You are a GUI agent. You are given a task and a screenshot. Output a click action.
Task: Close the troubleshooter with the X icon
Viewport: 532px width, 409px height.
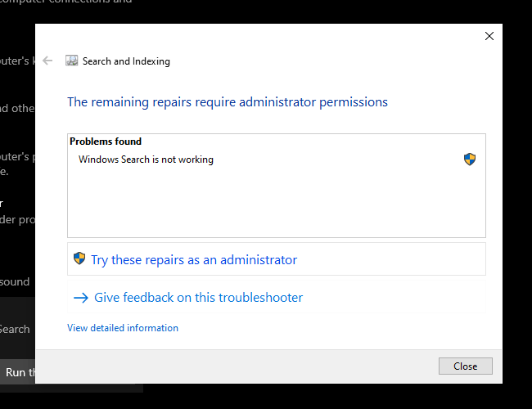click(x=489, y=36)
